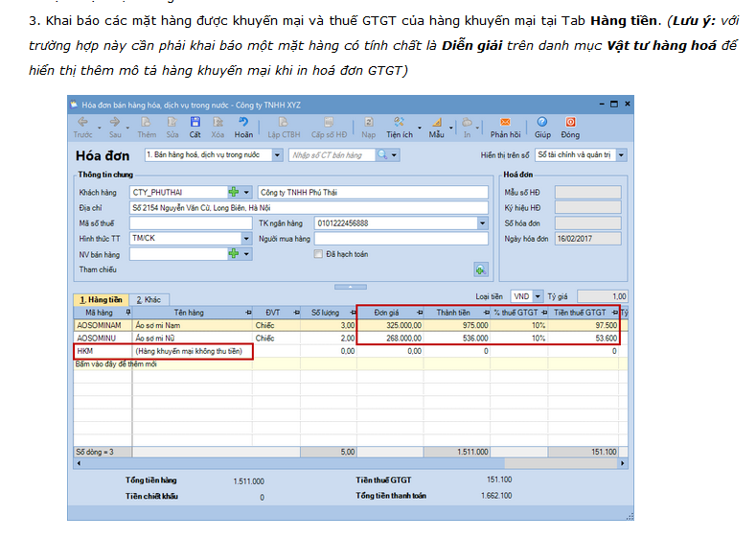Expand the search options arrow

394,155
